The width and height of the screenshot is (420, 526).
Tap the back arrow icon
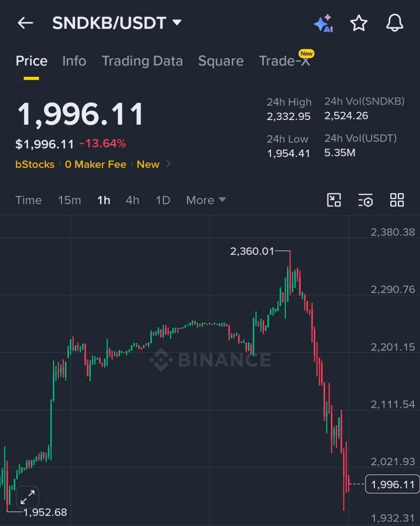pos(25,23)
